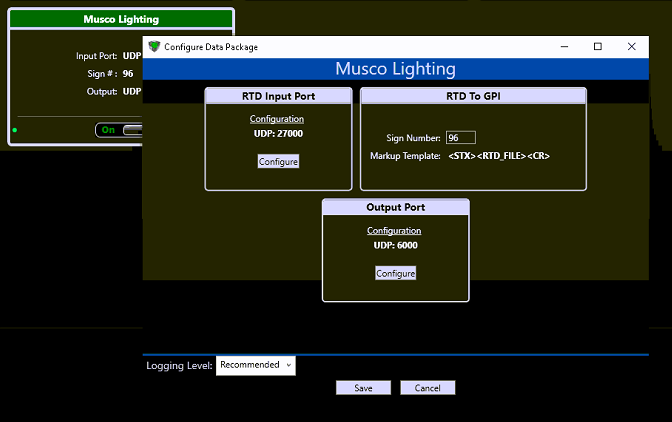Click the green Musco Lighting card title

(x=121, y=19)
